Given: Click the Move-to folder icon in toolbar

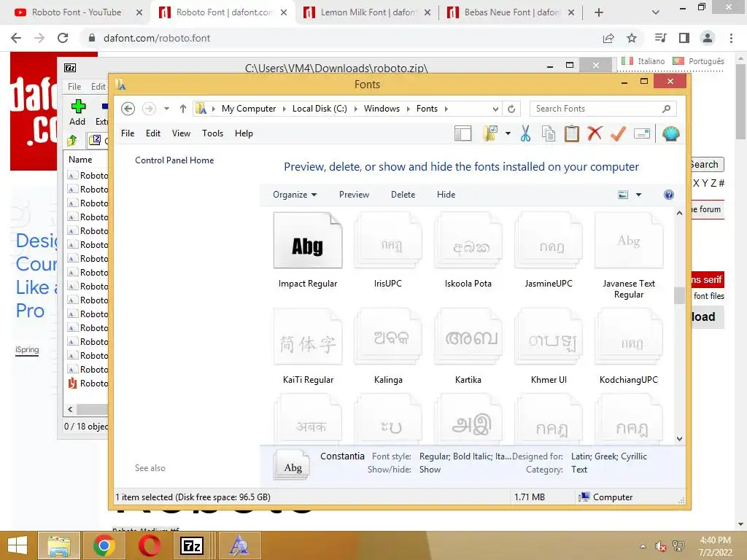Looking at the screenshot, I should click(x=489, y=134).
